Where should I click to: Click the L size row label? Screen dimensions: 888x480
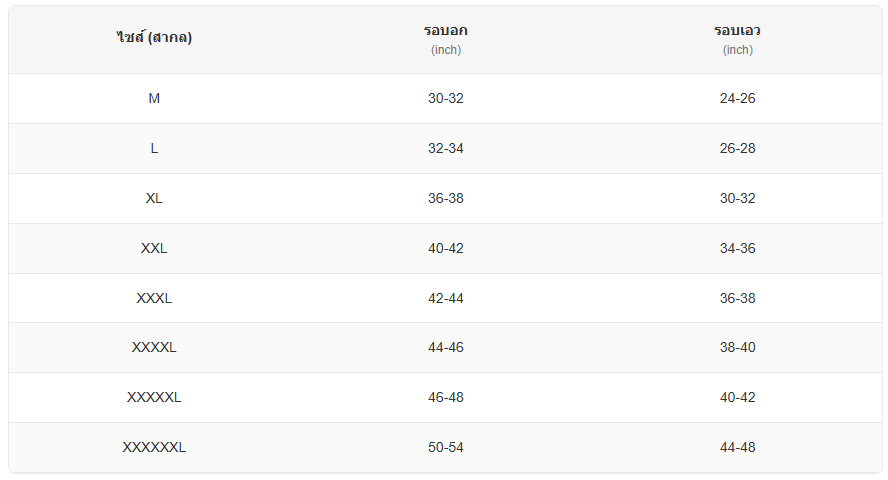click(x=154, y=149)
